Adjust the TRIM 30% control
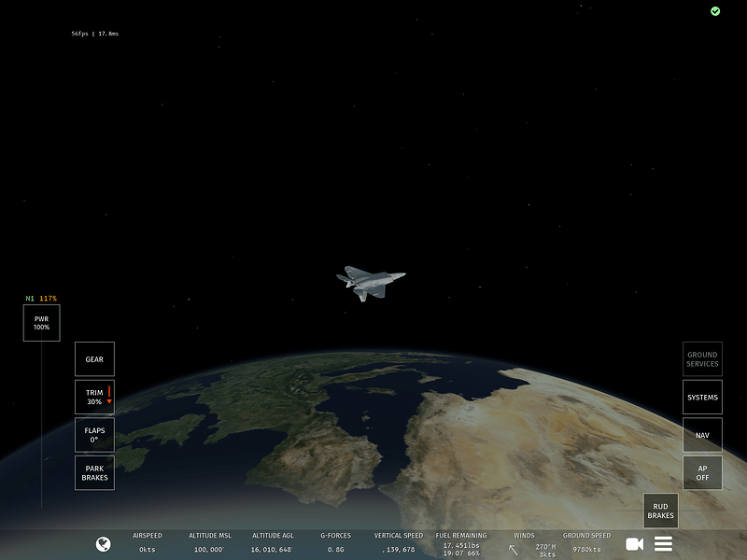 point(94,397)
